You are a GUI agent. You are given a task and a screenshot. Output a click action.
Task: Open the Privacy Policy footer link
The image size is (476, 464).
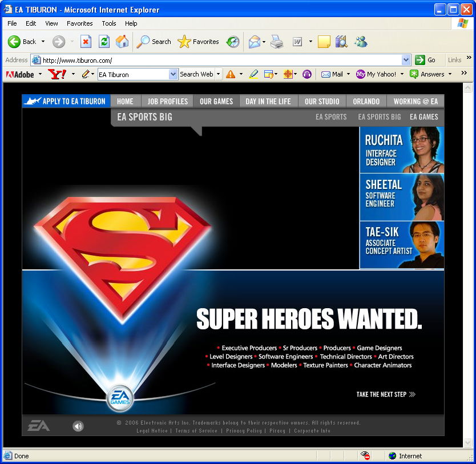pyautogui.click(x=244, y=431)
